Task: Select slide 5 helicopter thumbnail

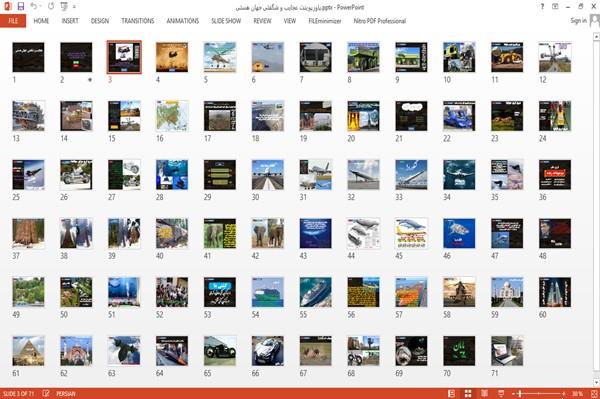Action: (220, 57)
